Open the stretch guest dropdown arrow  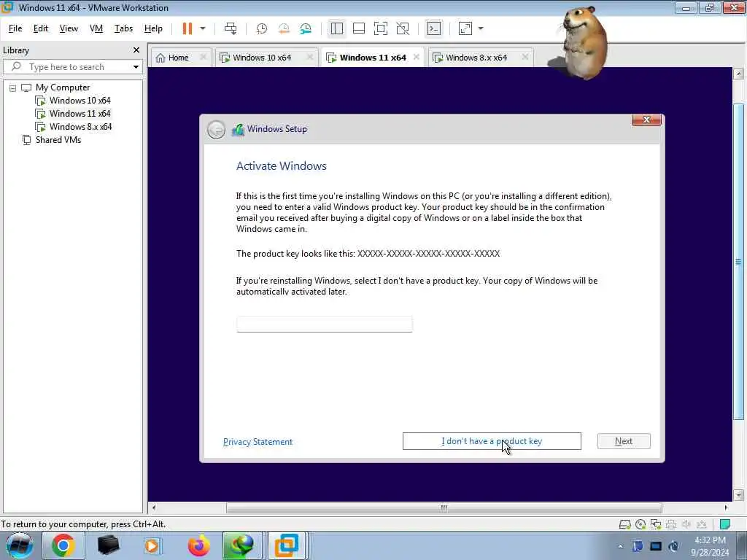481,28
